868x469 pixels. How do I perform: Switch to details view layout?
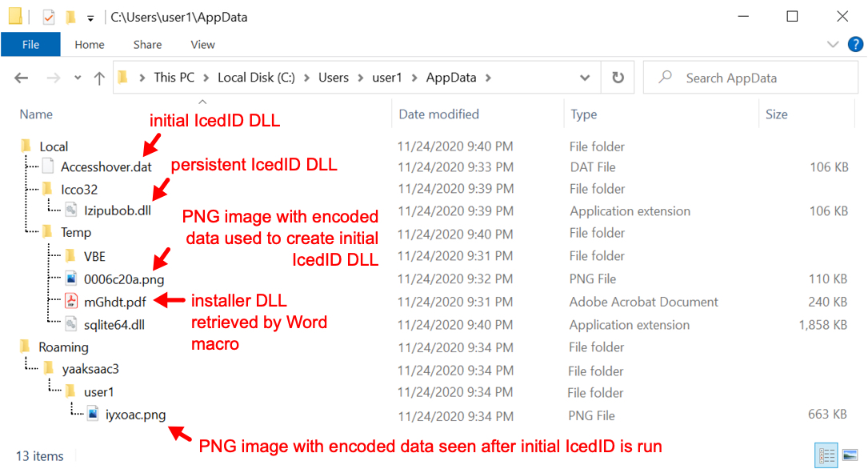826,455
